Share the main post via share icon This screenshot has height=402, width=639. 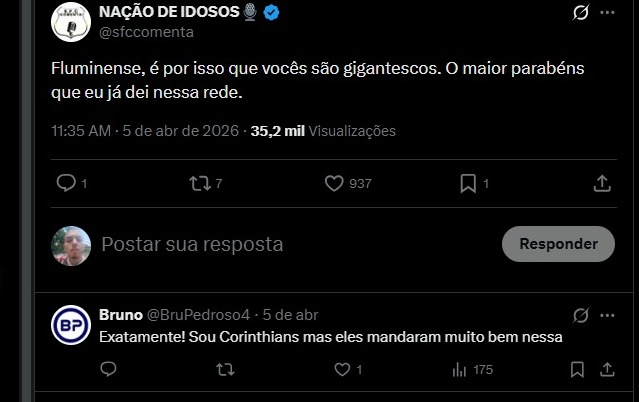click(x=602, y=183)
